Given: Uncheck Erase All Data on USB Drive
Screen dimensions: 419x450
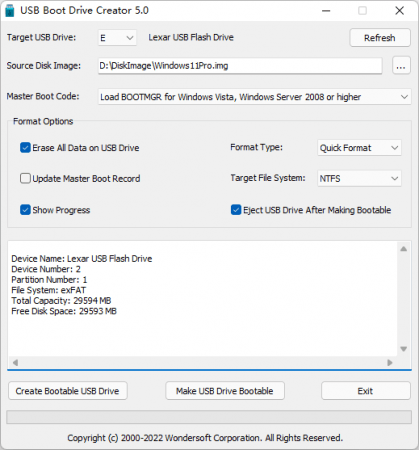Looking at the screenshot, I should (25, 148).
